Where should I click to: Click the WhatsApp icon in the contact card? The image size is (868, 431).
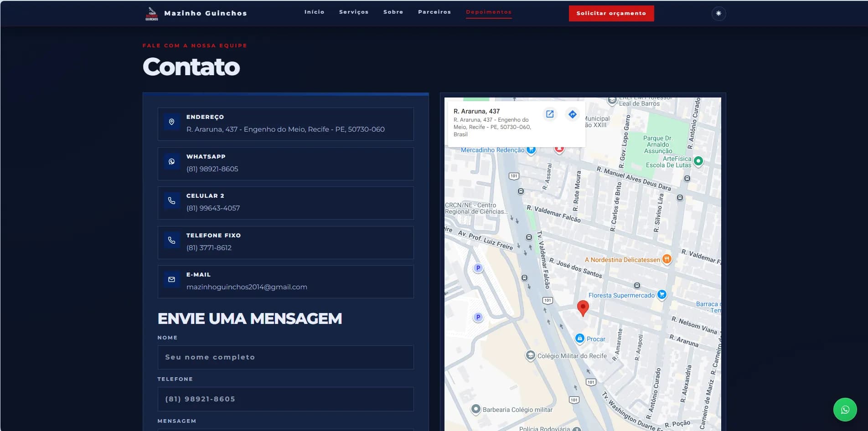[171, 161]
